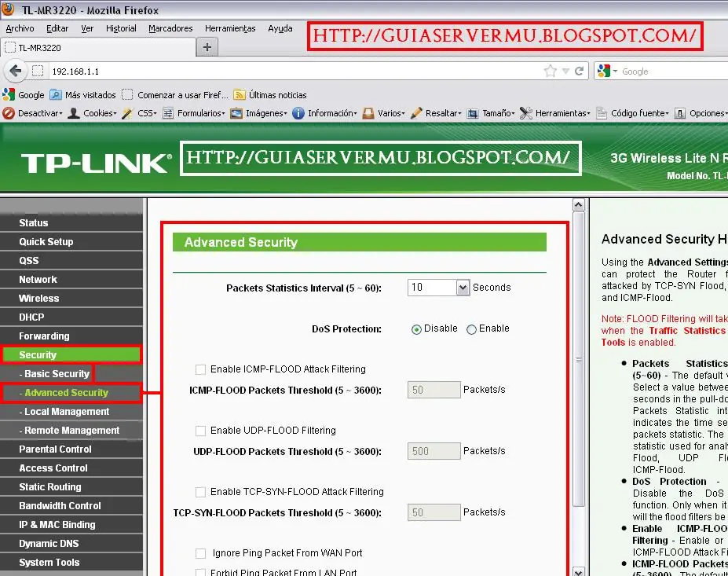The image size is (728, 576).
Task: Open the Varios toolbar dropdown
Action: click(x=383, y=113)
